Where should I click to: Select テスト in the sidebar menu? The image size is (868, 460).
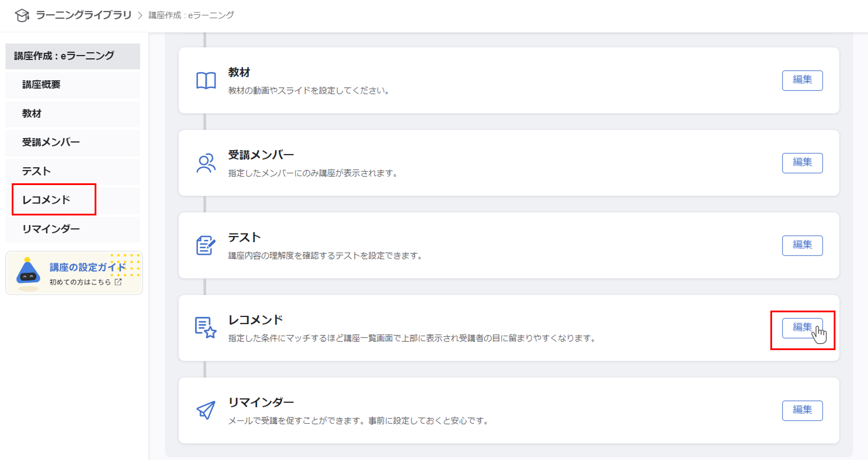[x=36, y=172]
